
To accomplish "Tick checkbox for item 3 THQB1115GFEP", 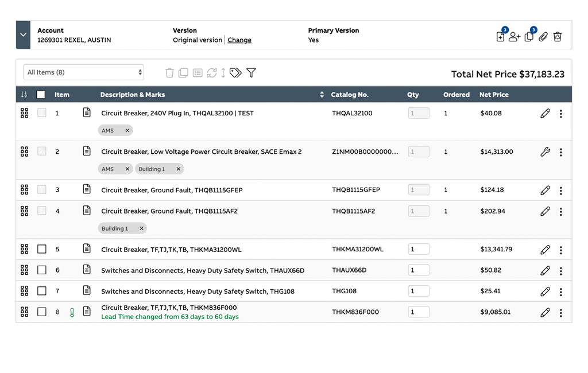I will pyautogui.click(x=41, y=189).
